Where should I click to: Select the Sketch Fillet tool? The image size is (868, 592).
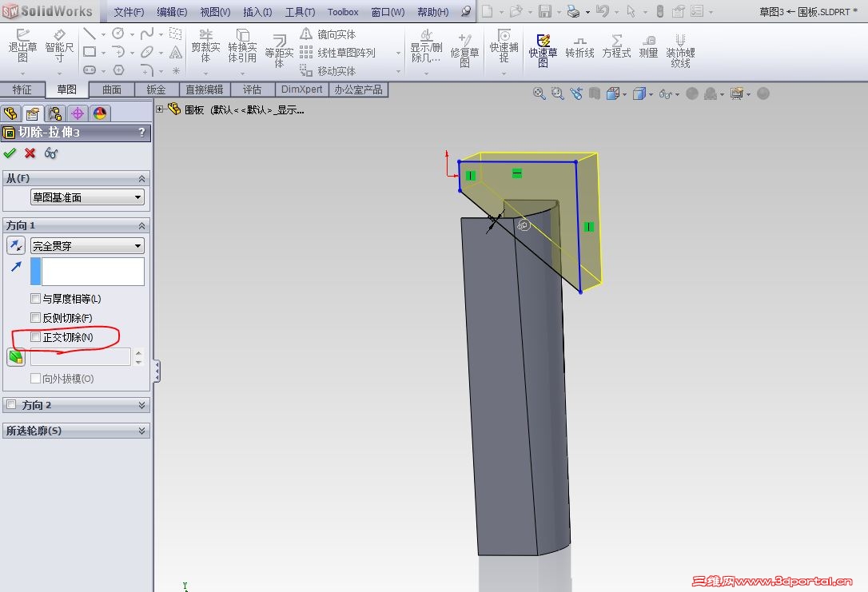[147, 70]
